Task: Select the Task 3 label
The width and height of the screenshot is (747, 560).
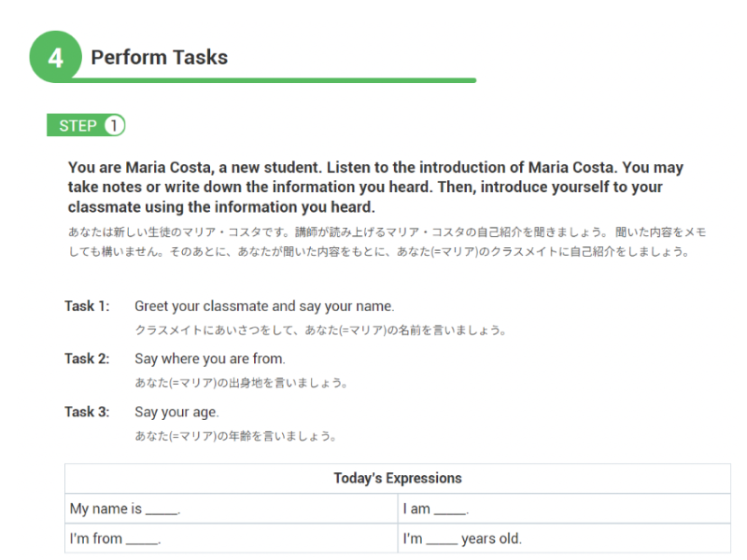Action: 87,412
